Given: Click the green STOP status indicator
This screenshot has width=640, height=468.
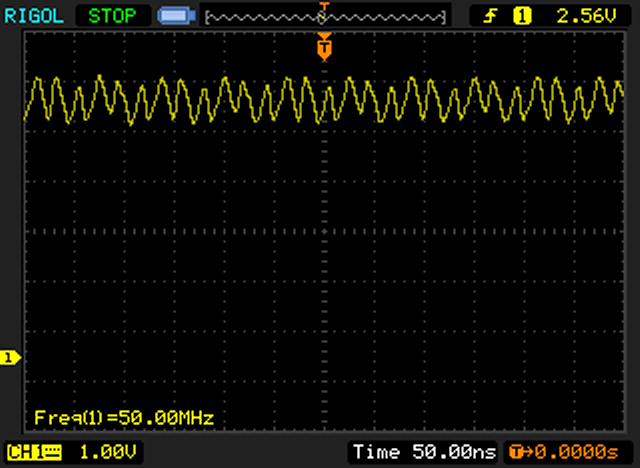Looking at the screenshot, I should pyautogui.click(x=112, y=16).
